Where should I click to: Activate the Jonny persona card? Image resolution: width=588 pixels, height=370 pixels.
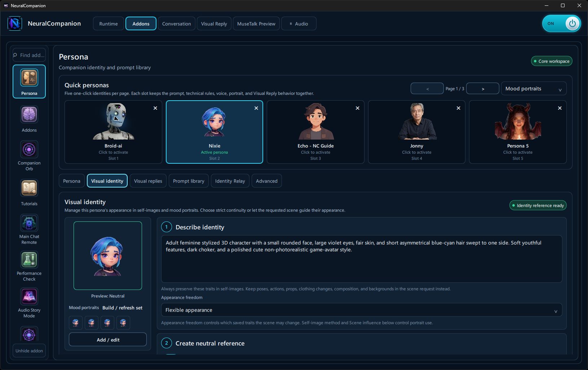[x=417, y=132]
